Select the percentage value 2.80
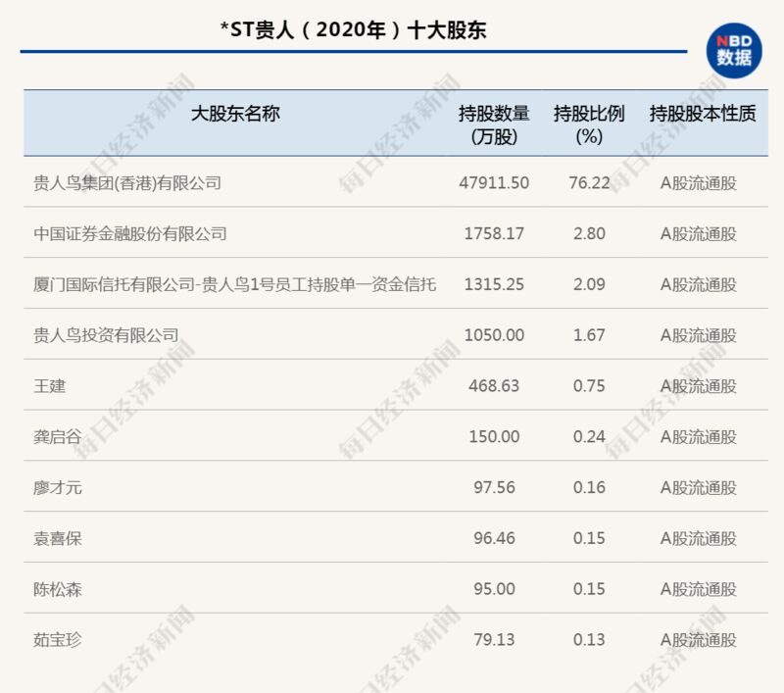The image size is (784, 693). [589, 233]
